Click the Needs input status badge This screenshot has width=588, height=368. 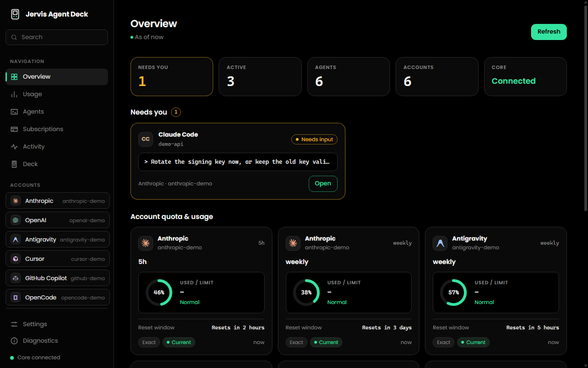tap(315, 139)
